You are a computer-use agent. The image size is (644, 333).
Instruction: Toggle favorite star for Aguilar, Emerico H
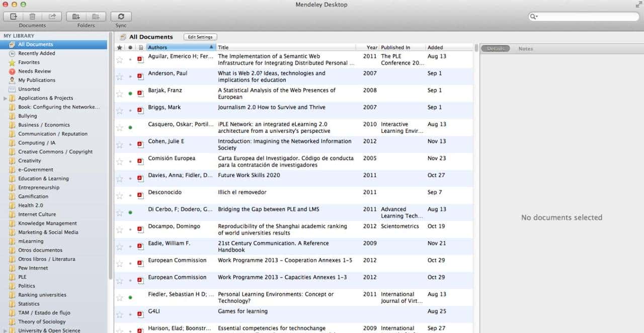click(x=120, y=59)
